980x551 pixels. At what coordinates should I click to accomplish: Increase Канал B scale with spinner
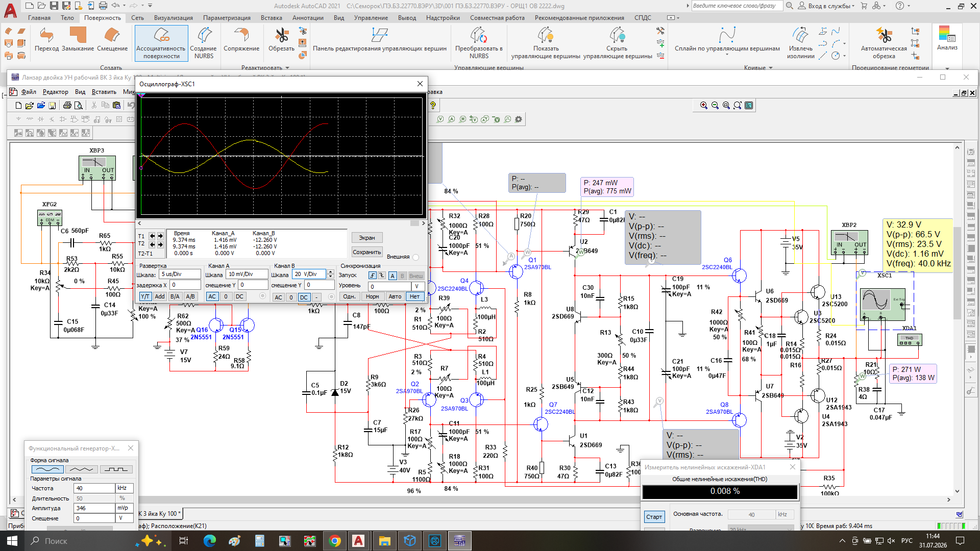tap(330, 272)
